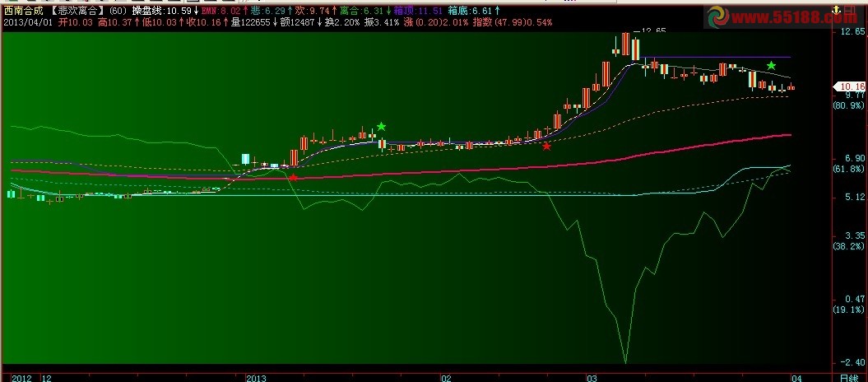Click the 离合:6.31 indicator value
The width and height of the screenshot is (868, 382).
pos(361,11)
